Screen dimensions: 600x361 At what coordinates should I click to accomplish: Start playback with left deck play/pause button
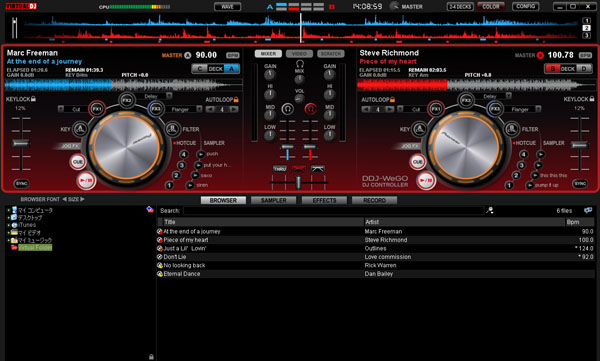tap(86, 181)
